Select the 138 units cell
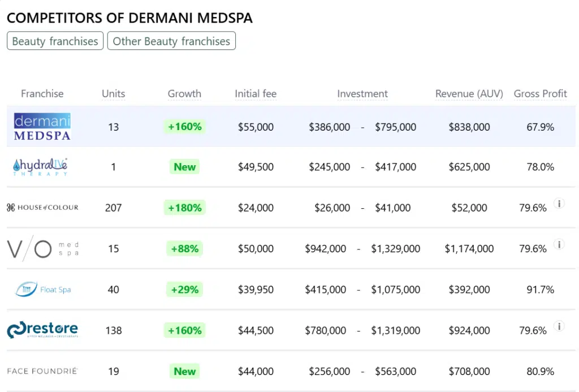 113,330
